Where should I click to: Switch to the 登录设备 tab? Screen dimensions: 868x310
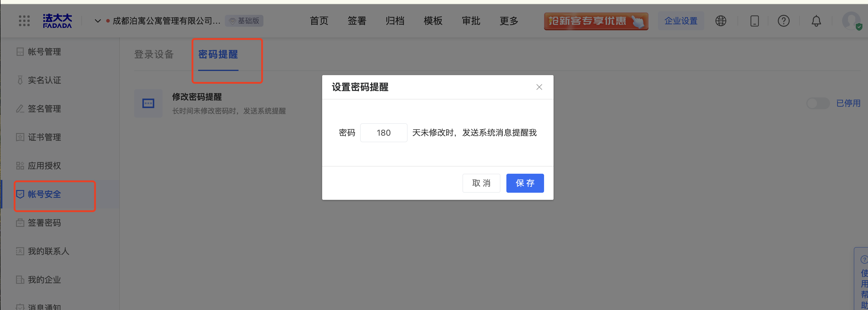pos(154,54)
